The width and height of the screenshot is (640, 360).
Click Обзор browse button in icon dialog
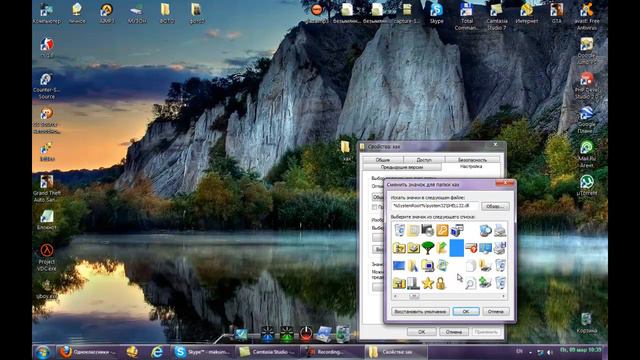[x=495, y=206]
